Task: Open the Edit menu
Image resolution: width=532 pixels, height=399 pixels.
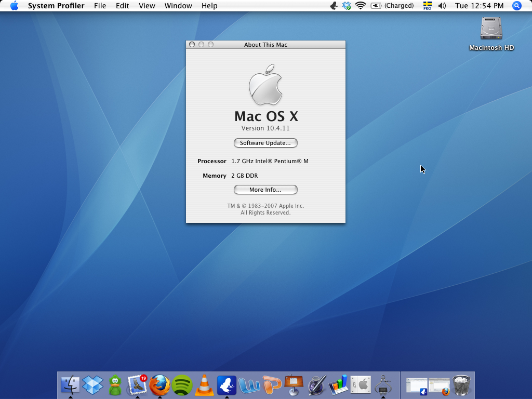Action: coord(122,6)
